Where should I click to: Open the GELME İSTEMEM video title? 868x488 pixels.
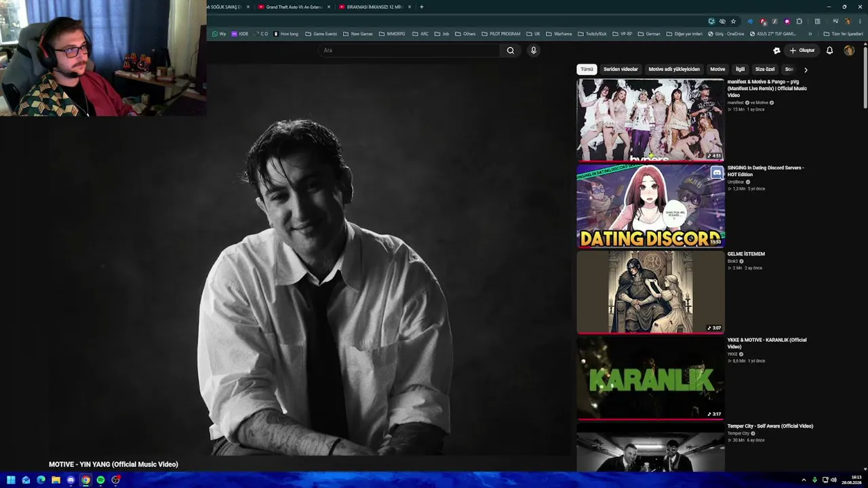point(746,254)
